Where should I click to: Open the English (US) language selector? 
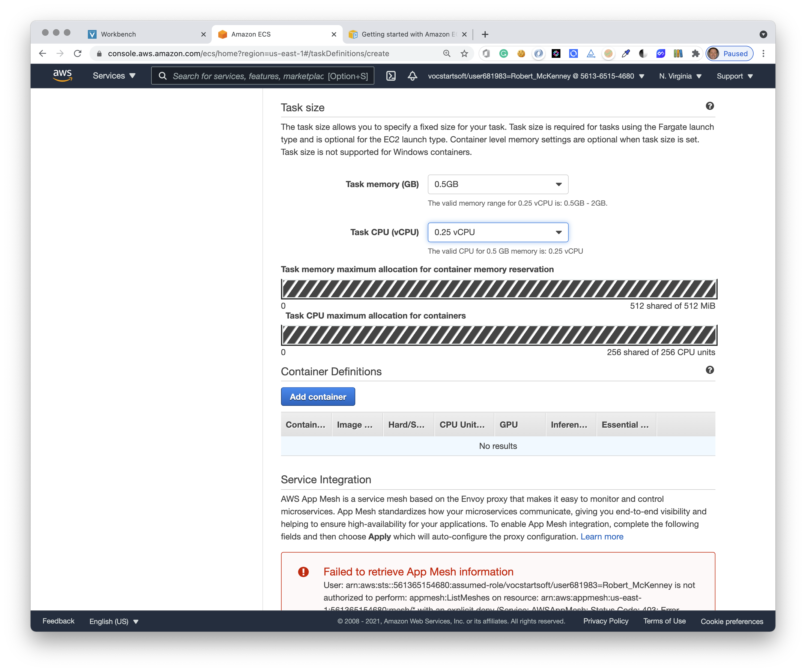pos(114,621)
